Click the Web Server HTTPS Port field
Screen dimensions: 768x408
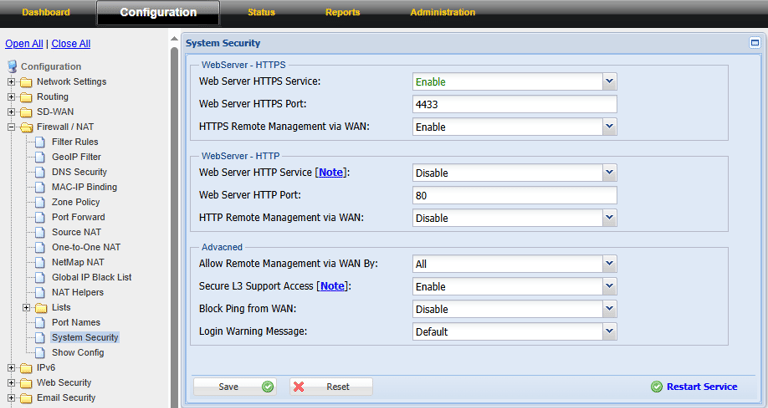click(514, 104)
